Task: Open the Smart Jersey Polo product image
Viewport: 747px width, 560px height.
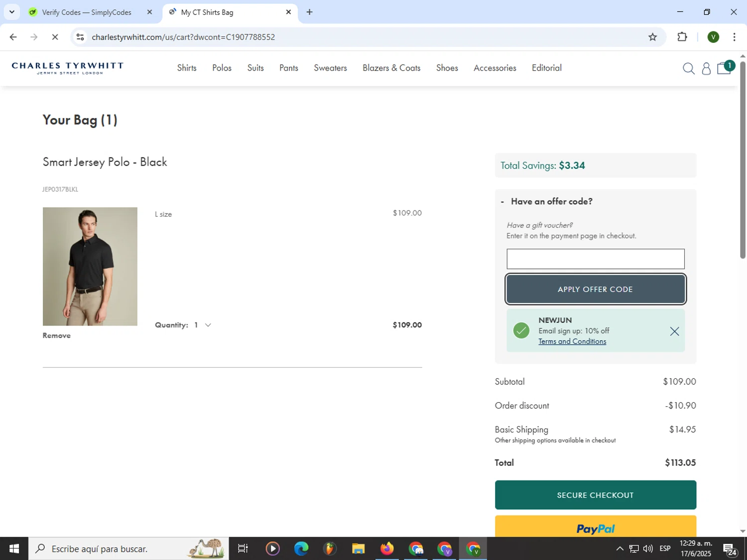Action: (x=90, y=266)
